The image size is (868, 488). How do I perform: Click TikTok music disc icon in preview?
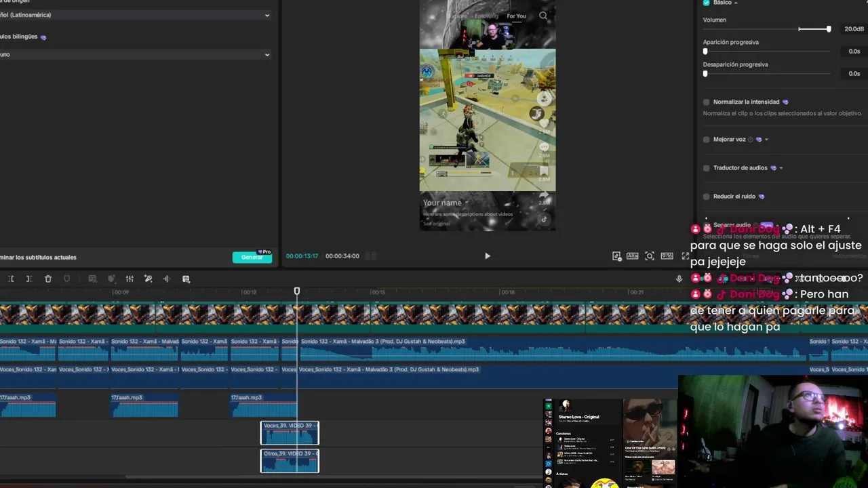pos(544,219)
